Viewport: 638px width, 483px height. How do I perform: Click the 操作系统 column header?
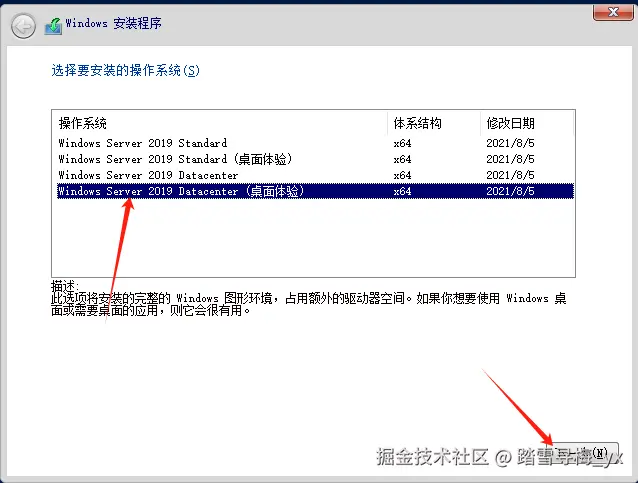pyautogui.click(x=220, y=123)
